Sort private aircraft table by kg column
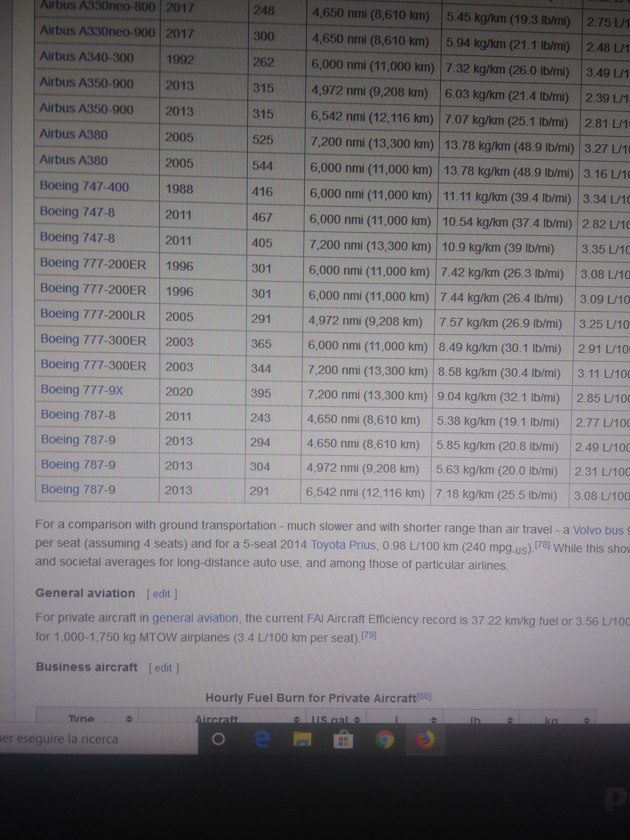The height and width of the screenshot is (840, 630). [x=587, y=720]
